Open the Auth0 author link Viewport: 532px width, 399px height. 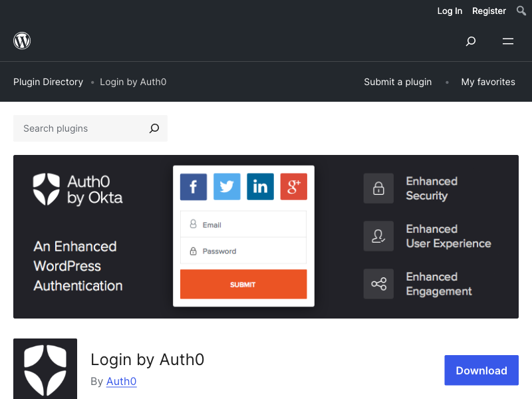122,381
